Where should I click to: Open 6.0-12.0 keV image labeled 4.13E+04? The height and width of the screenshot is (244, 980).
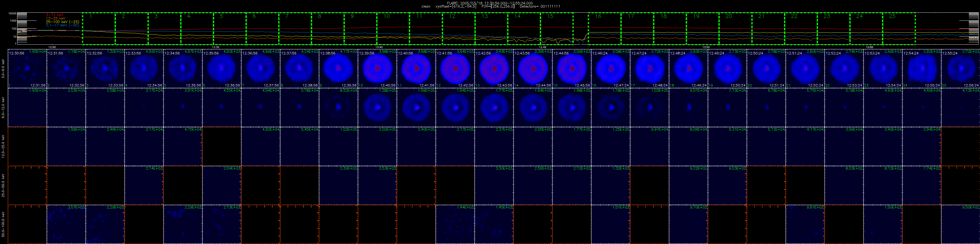960,107
